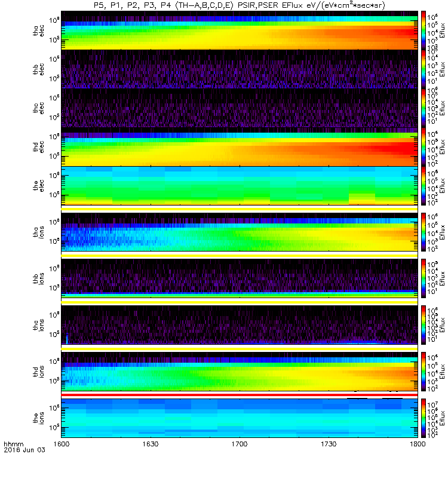Click the 'tha ions' axis label
Image resolution: width=448 pixels, height=478 pixels.
tap(39, 232)
